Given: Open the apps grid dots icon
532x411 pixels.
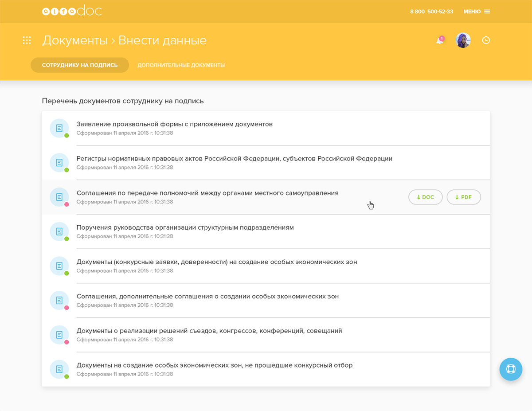Looking at the screenshot, I should coord(27,40).
